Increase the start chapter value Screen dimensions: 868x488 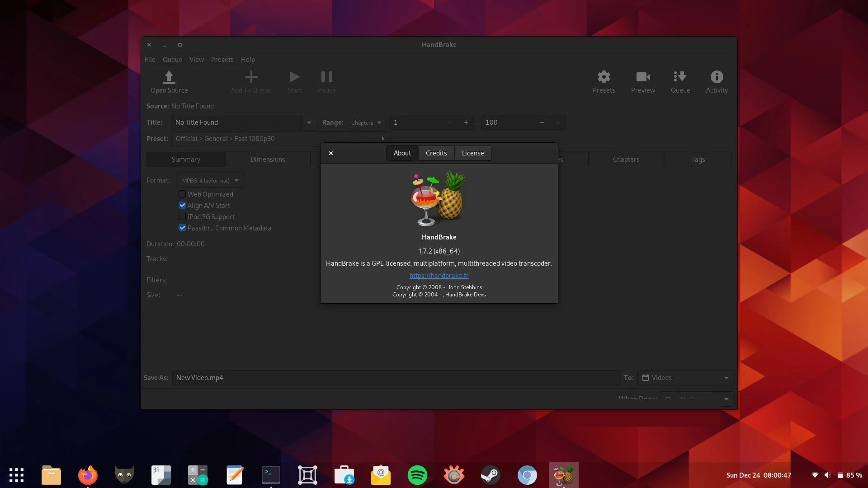tap(466, 122)
